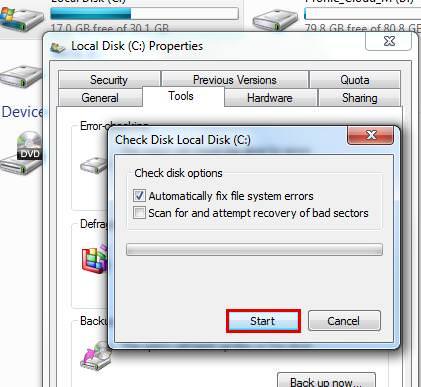The width and height of the screenshot is (421, 387).
Task: Open the Previous Versions tab
Action: coord(235,79)
